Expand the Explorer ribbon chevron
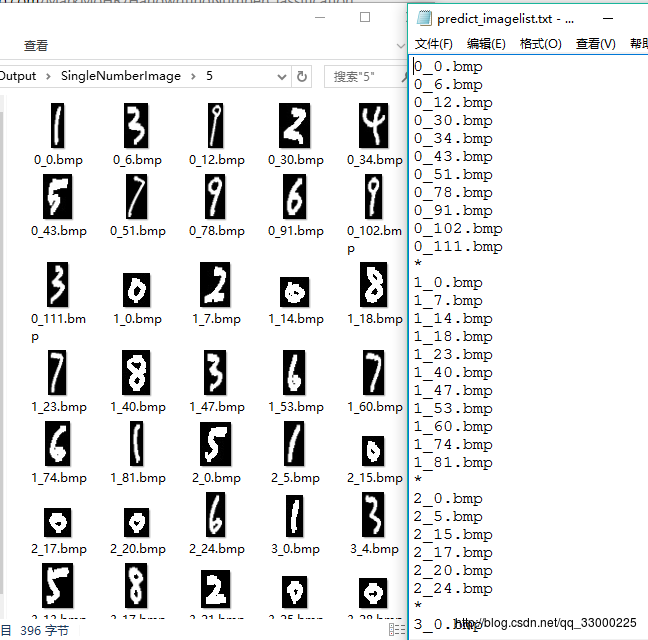Screen dimensions: 648x640 400,45
